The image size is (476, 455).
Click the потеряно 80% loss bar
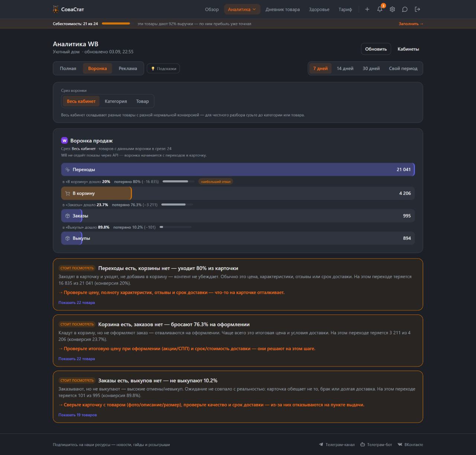(x=178, y=181)
